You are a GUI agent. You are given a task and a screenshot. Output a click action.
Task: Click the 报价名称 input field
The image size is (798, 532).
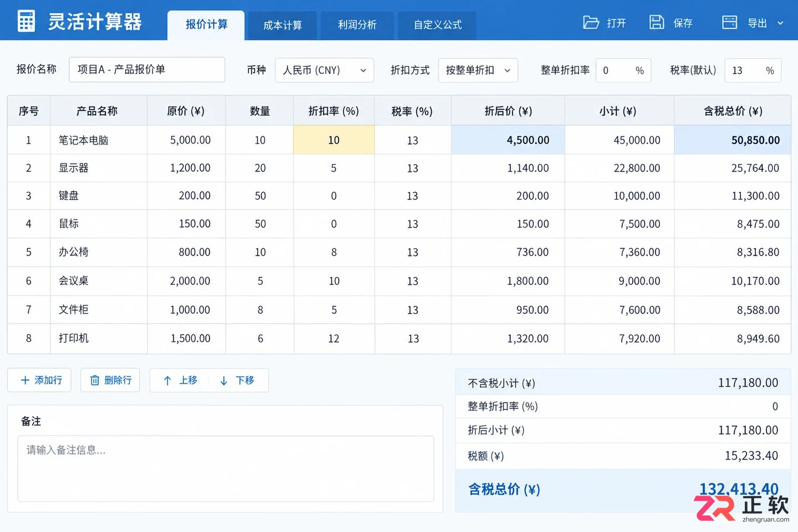pos(147,70)
